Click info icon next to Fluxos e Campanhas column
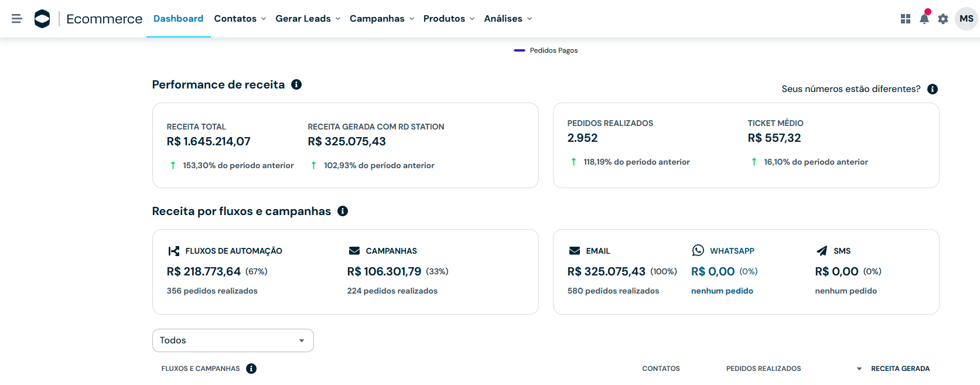The image size is (980, 385). tap(251, 369)
